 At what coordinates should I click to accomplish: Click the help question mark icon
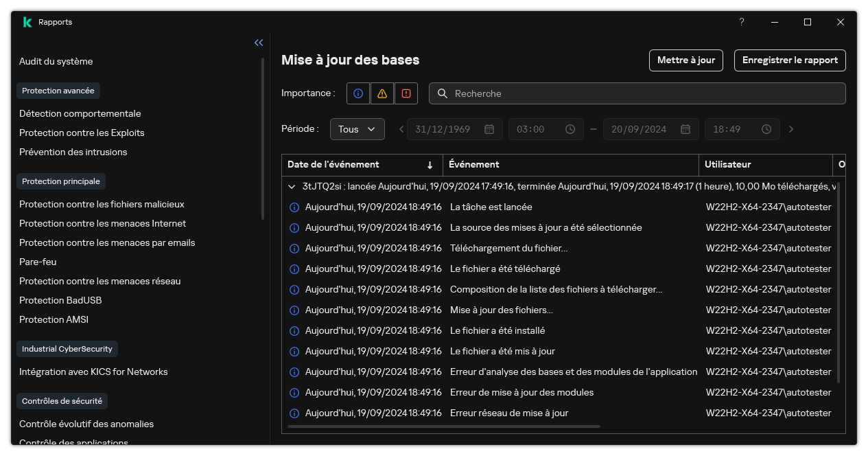tap(741, 22)
